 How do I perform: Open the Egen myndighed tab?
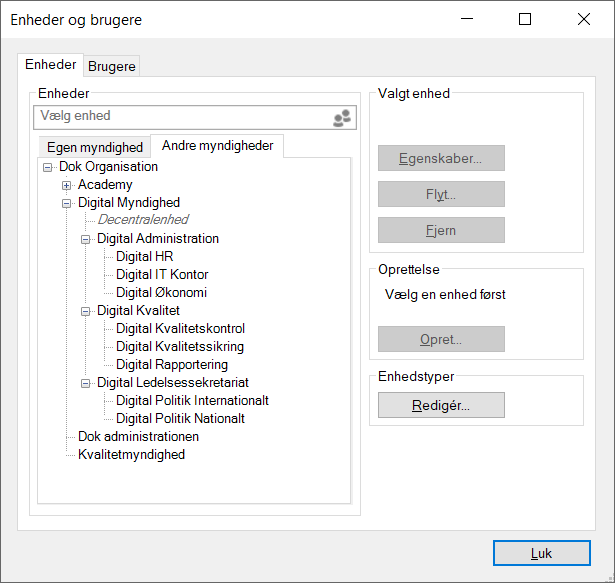95,147
